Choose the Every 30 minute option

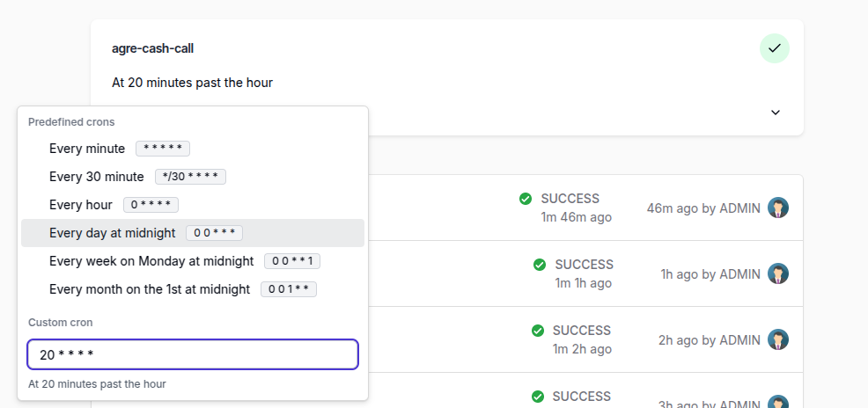point(193,177)
